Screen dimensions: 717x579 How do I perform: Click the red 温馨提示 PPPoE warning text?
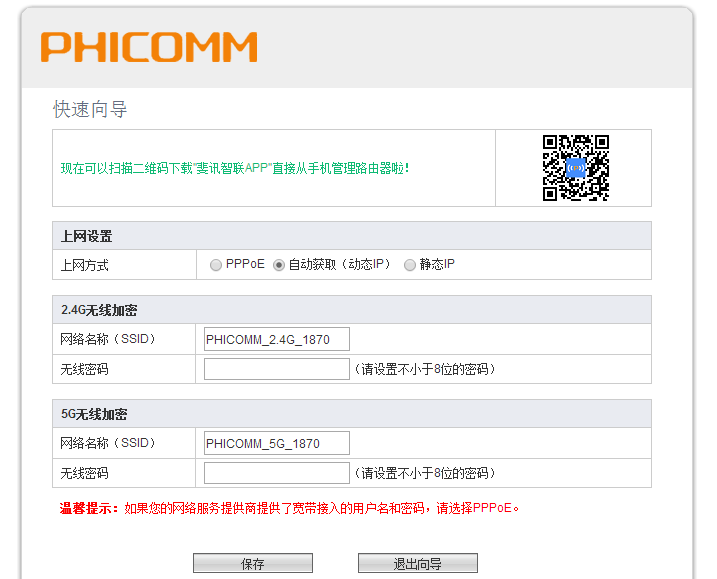click(289, 508)
